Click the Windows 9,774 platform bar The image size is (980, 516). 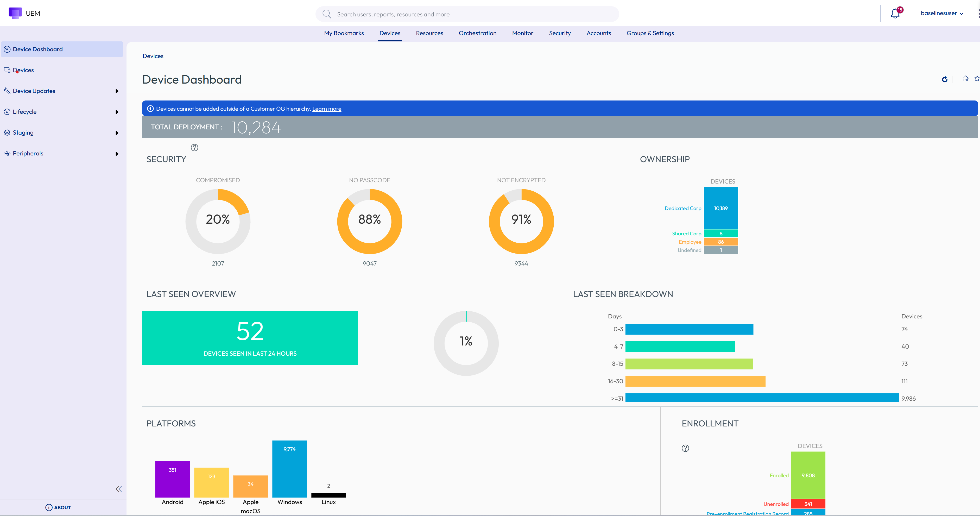pyautogui.click(x=289, y=469)
